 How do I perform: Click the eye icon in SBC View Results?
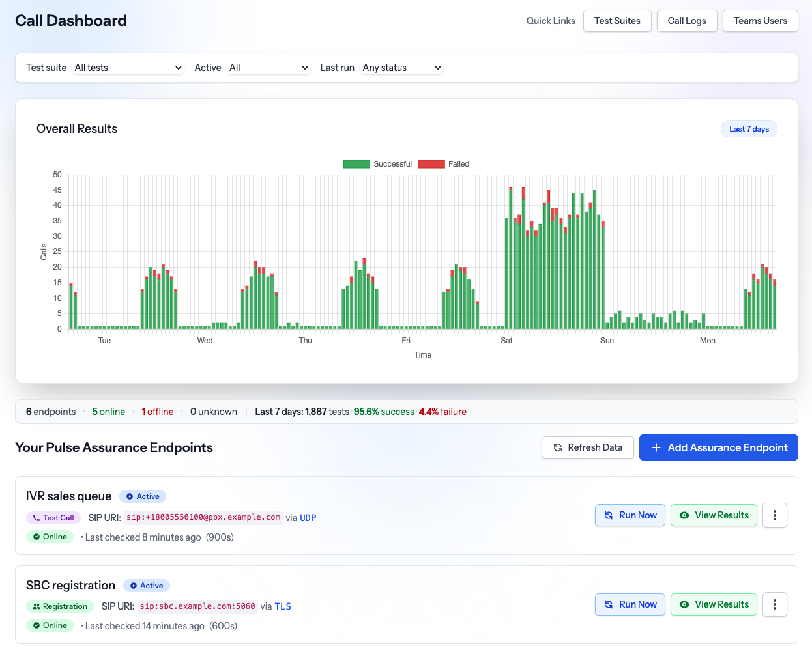pos(684,604)
